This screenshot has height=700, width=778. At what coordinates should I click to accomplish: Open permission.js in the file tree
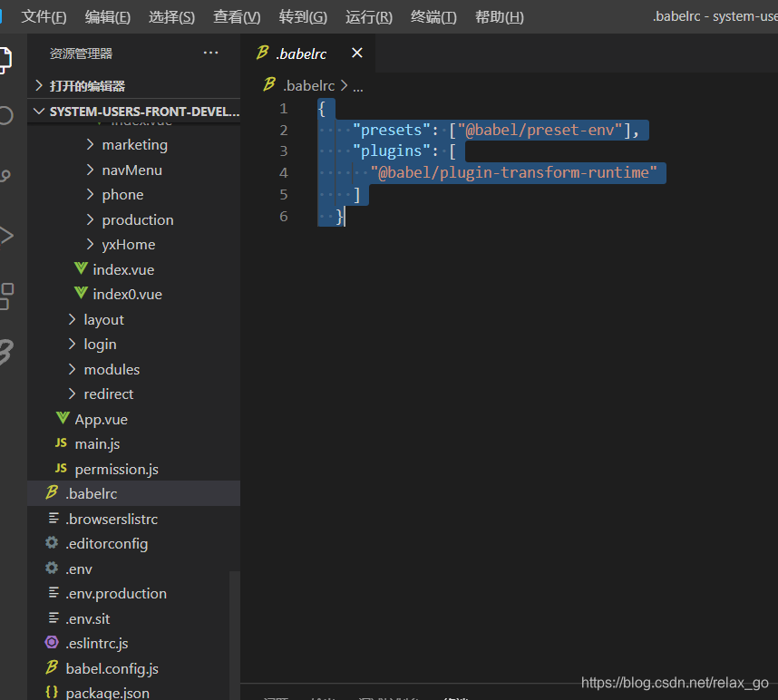pyautogui.click(x=117, y=469)
